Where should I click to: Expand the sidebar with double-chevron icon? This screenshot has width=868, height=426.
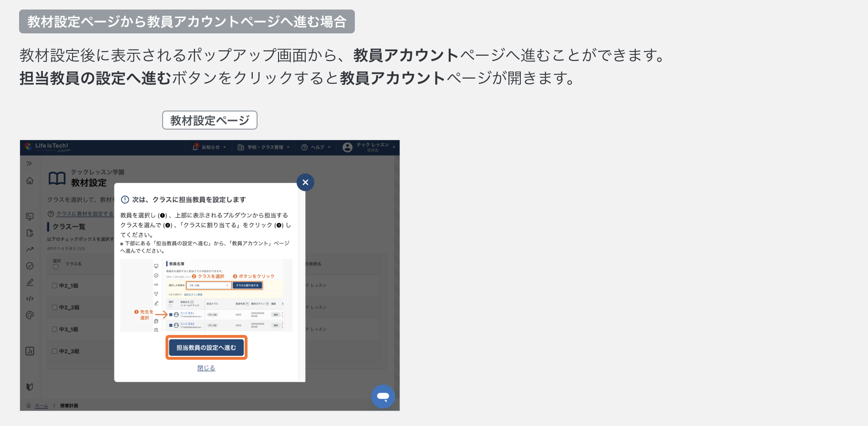tap(29, 163)
